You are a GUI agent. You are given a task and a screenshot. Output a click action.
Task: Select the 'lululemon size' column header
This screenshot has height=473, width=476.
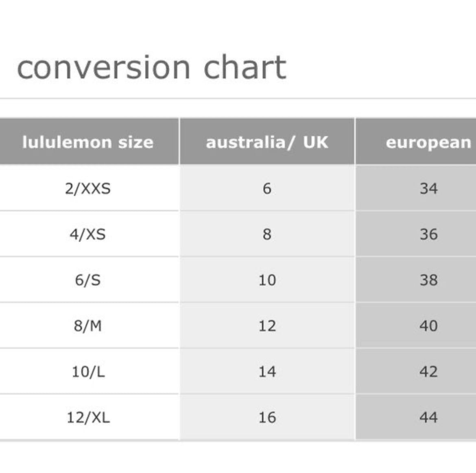point(89,142)
